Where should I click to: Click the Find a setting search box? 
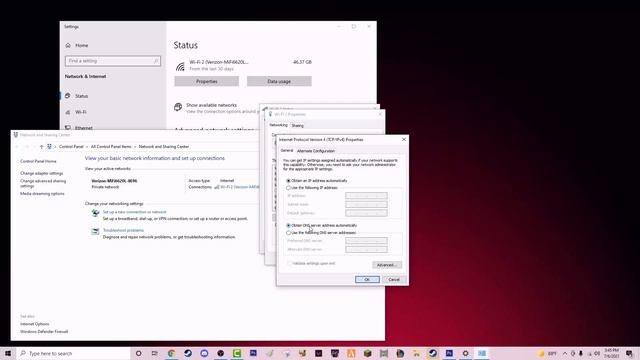(113, 61)
